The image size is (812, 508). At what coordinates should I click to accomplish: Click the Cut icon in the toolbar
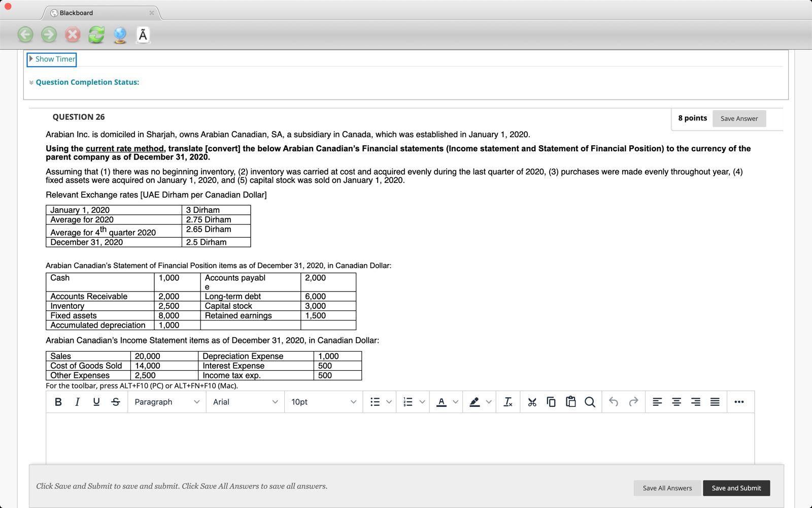531,402
